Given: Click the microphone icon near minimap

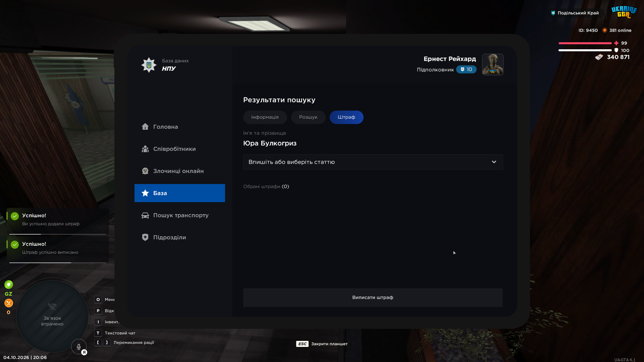Looking at the screenshot, I should click(78, 346).
